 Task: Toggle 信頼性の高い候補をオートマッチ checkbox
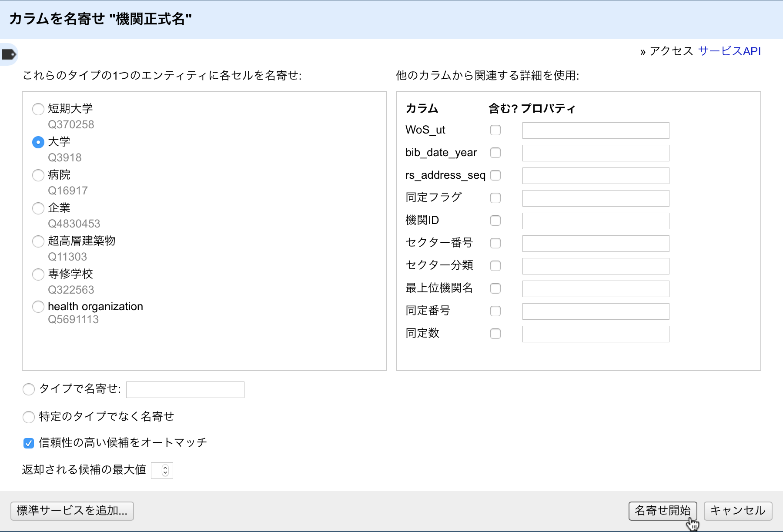pos(29,443)
